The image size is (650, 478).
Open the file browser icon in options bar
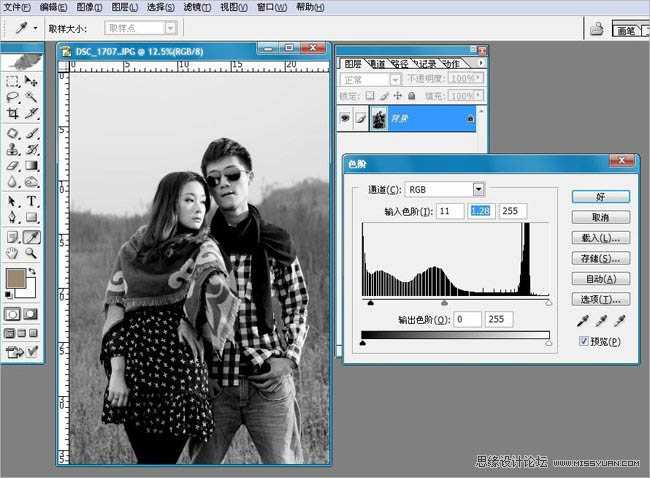597,29
